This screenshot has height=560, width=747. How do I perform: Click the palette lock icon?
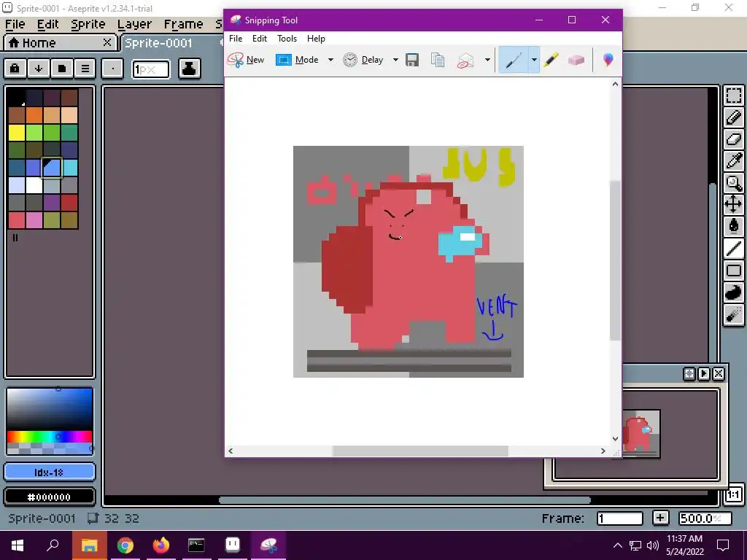15,69
